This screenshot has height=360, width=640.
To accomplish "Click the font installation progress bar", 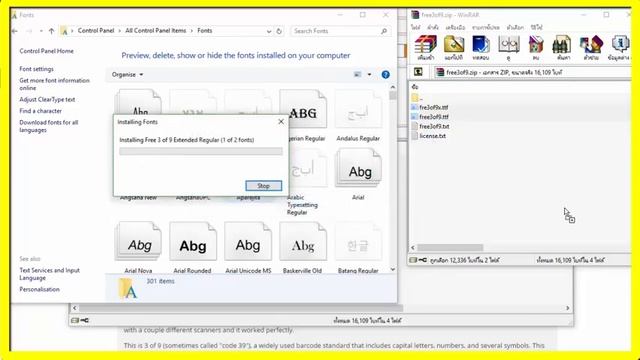I will click(x=201, y=151).
